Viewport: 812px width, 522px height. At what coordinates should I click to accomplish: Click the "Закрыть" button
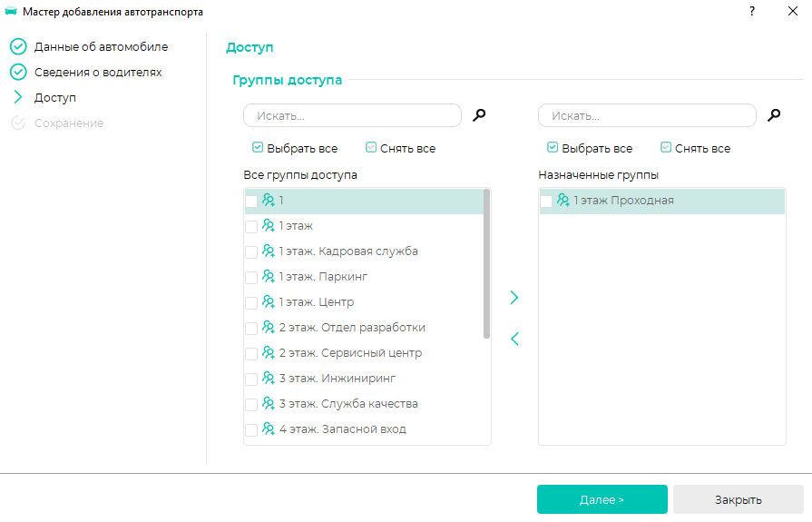pos(738,499)
